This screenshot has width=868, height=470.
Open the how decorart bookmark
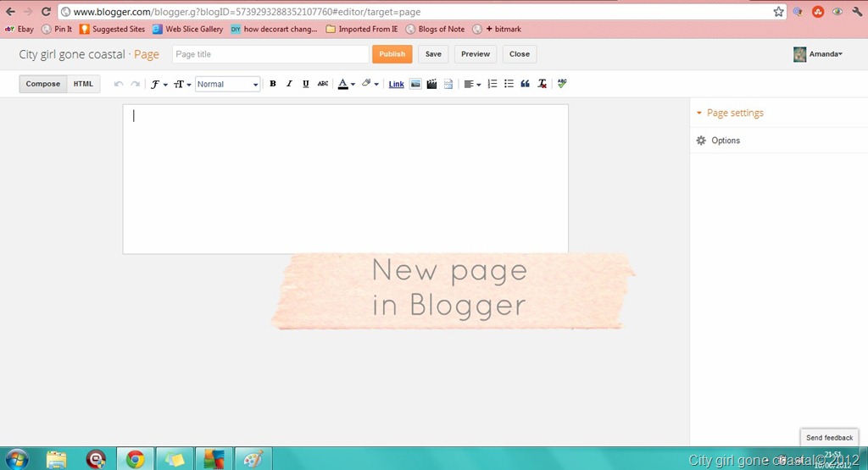pyautogui.click(x=274, y=29)
